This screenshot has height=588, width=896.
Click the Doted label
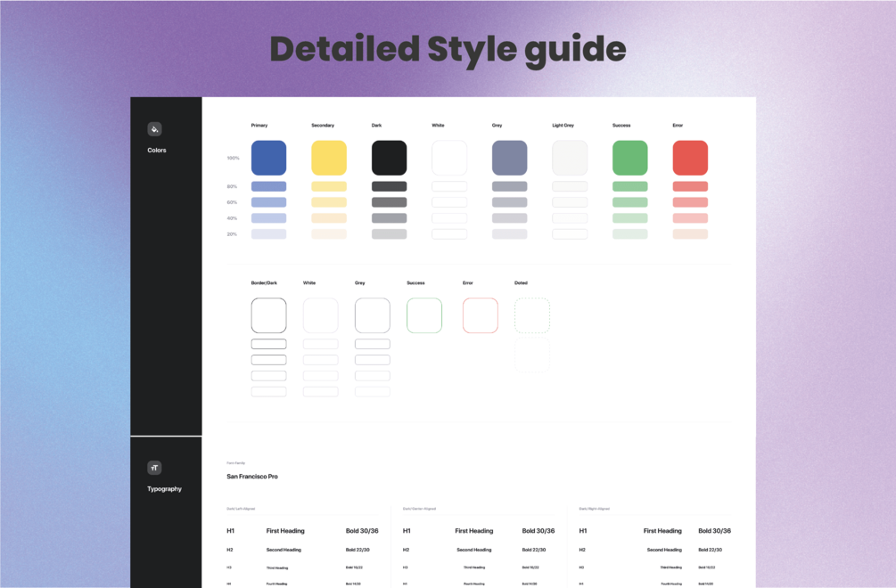tap(521, 282)
